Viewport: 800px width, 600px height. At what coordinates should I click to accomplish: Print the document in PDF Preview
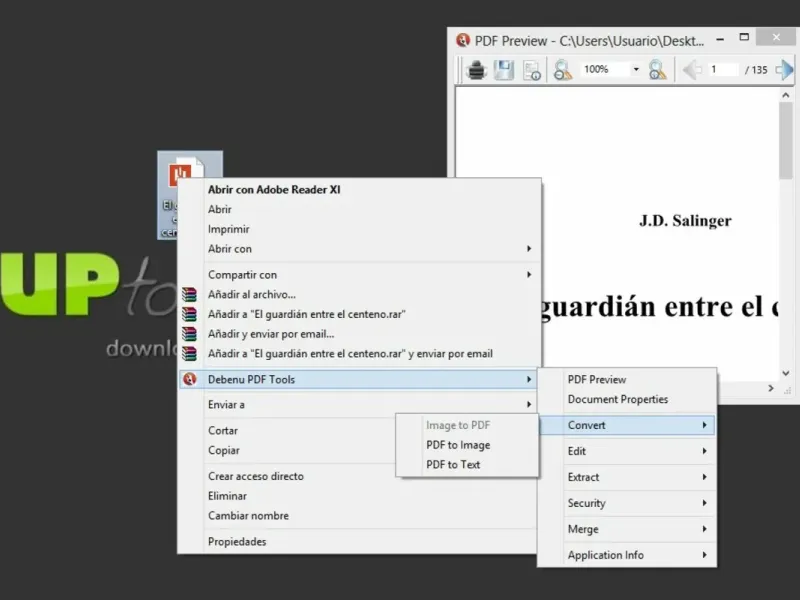click(477, 70)
